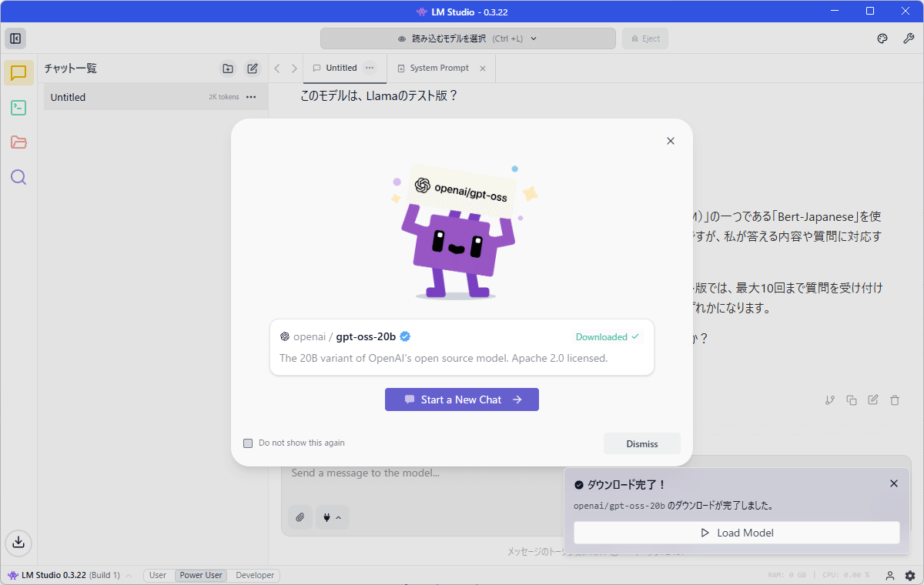Delete the assistant message with the trash icon
This screenshot has height=585, width=924.
(x=894, y=399)
